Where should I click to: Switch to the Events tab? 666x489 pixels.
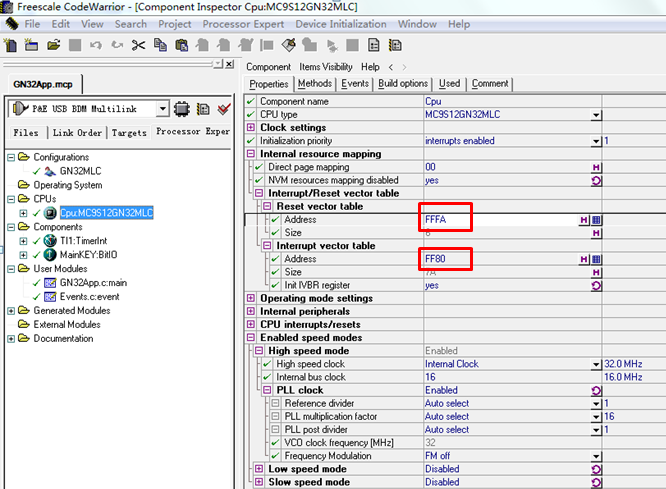(355, 84)
